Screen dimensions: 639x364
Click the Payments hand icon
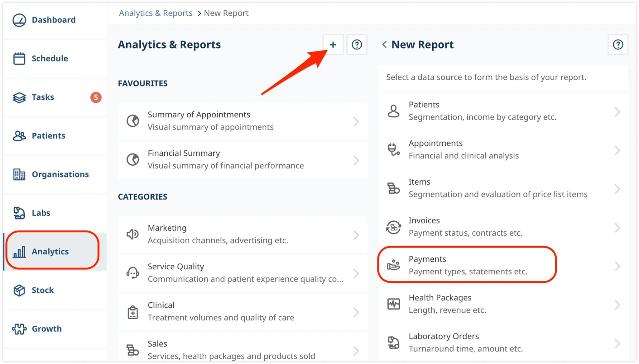[394, 265]
